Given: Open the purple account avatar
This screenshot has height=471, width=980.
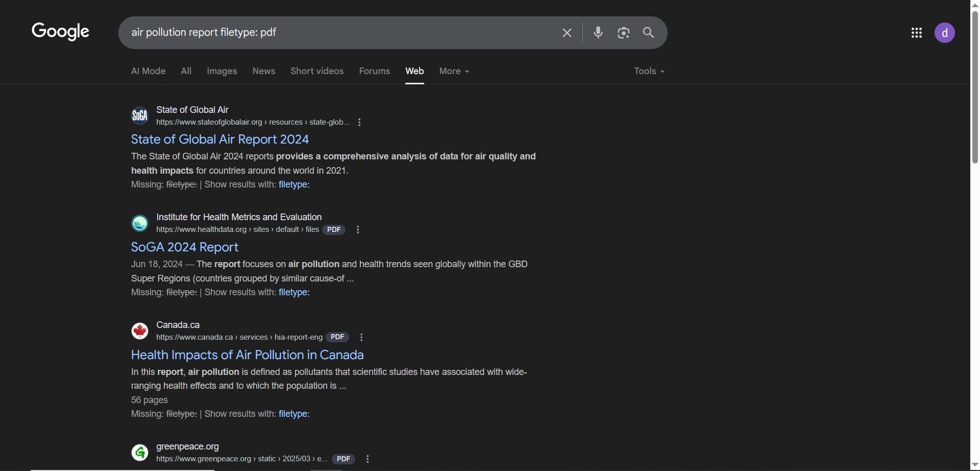Looking at the screenshot, I should tap(944, 33).
